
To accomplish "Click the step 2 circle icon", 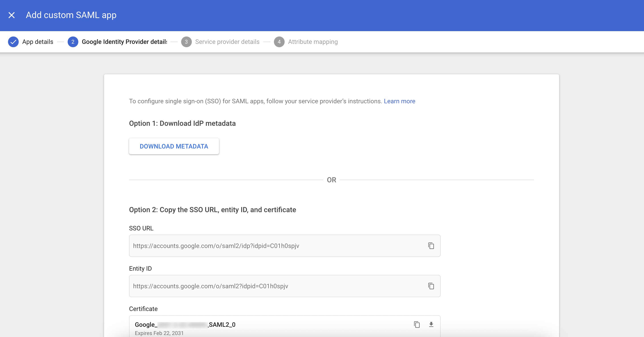I will 73,42.
